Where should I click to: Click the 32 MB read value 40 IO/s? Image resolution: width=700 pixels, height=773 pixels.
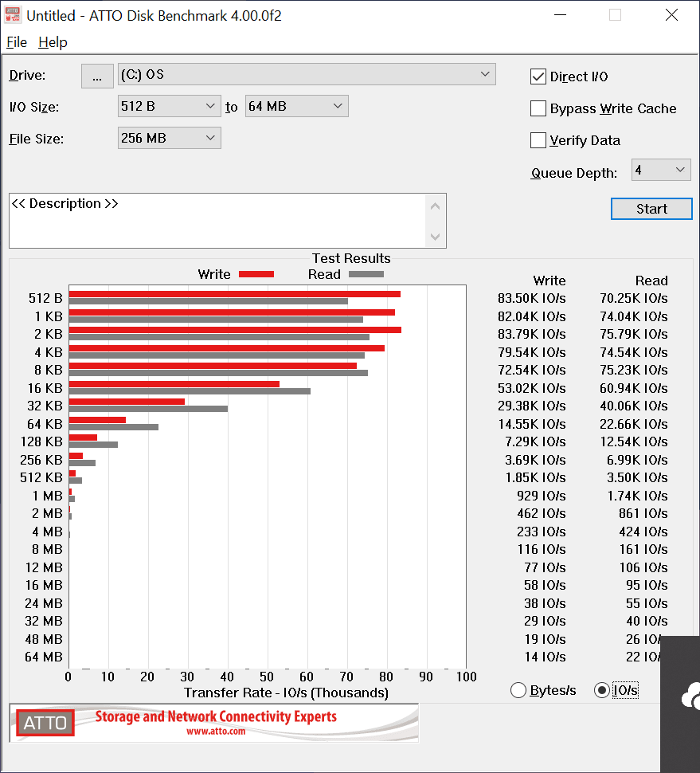[x=647, y=621]
